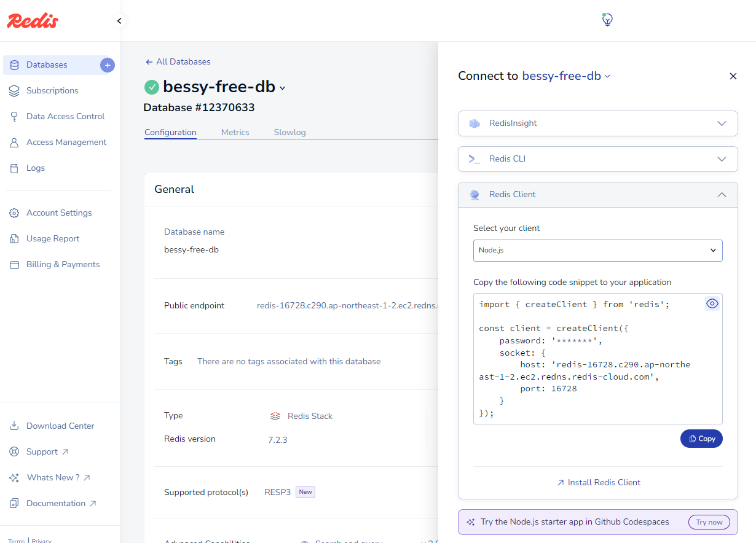The image size is (756, 543).
Task: Click the public endpoint address text
Action: click(347, 305)
